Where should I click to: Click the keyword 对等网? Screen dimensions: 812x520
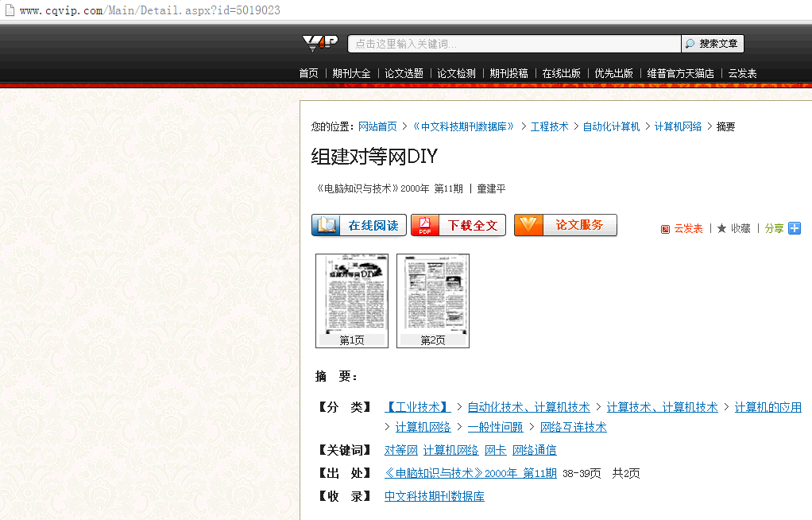(400, 450)
